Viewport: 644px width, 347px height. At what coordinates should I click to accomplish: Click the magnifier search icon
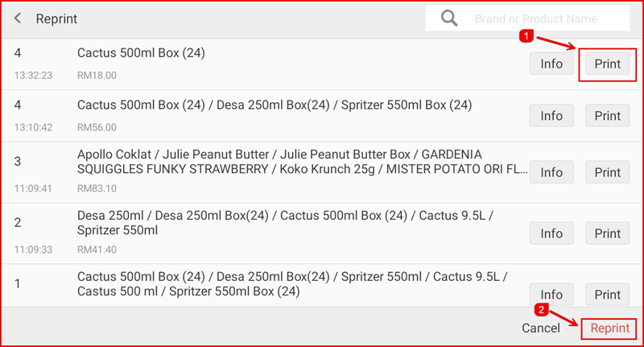click(449, 19)
